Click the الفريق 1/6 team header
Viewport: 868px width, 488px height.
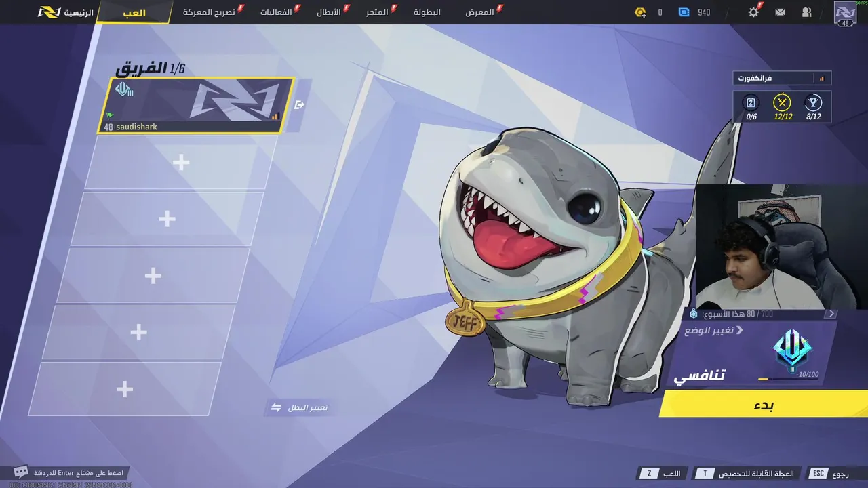150,68
